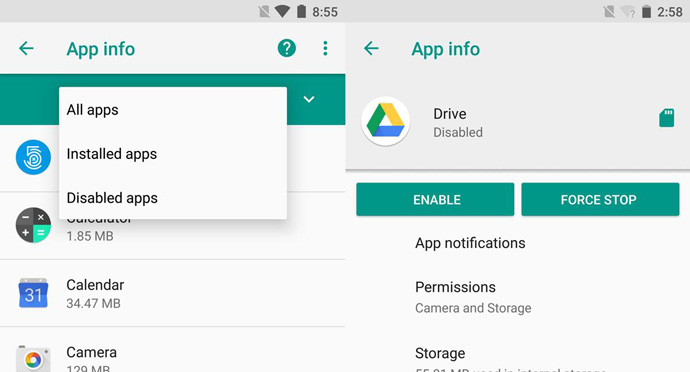Collapse the app filter dropdown chevron
The image size is (690, 372).
coord(309,99)
